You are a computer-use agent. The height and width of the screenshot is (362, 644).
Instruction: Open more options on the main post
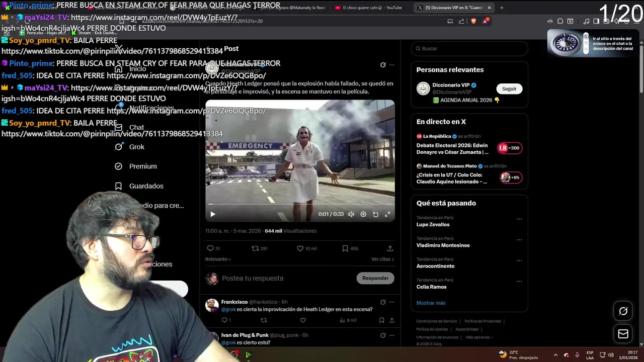[392, 65]
